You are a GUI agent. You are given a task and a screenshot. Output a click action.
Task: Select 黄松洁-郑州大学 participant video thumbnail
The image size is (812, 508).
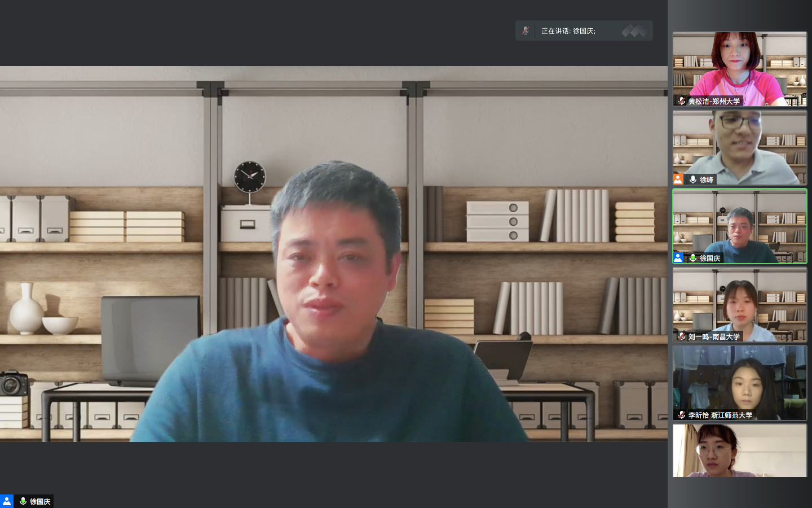pyautogui.click(x=740, y=69)
